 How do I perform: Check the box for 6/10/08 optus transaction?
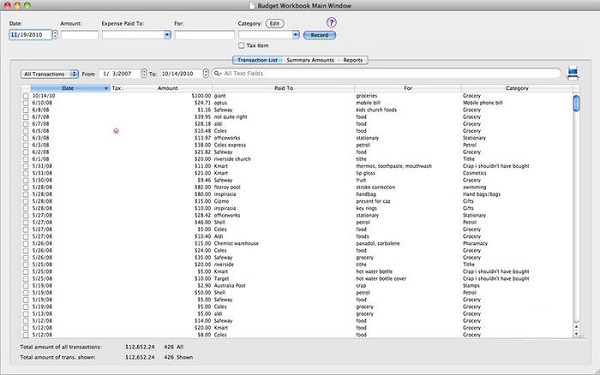coord(26,103)
